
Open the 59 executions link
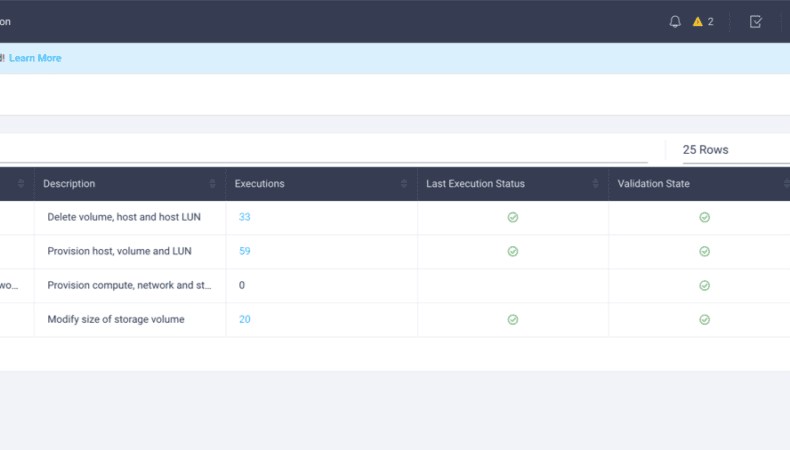pos(244,251)
